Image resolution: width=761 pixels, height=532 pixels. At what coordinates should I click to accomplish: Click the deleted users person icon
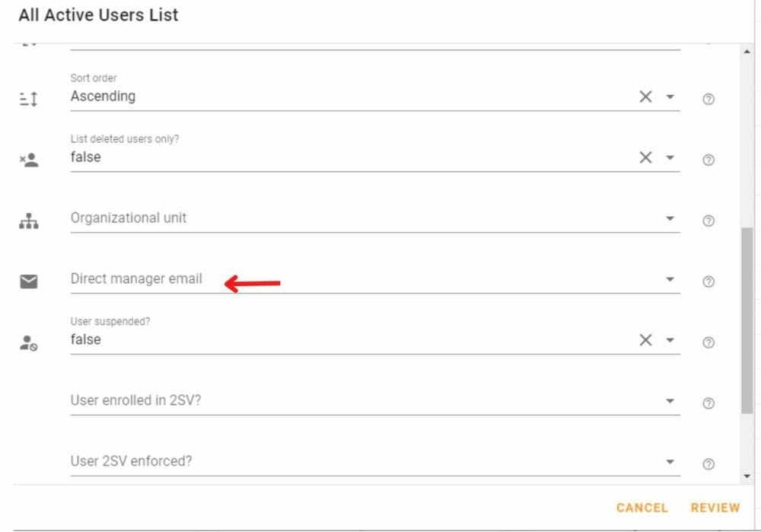click(29, 160)
